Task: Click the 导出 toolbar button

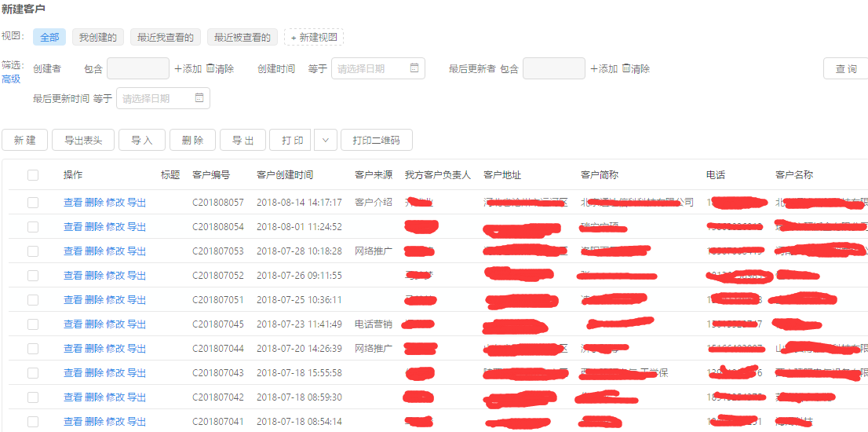Action: click(243, 140)
